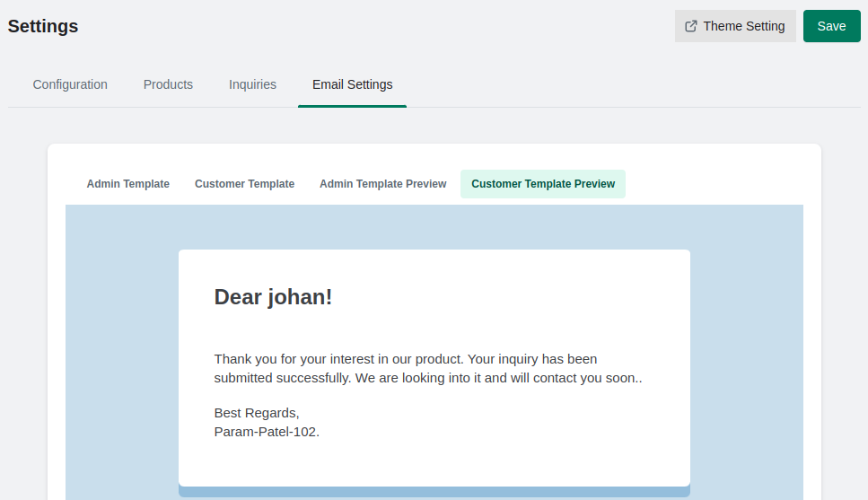Open the Products tab
The image size is (868, 500).
[x=168, y=84]
